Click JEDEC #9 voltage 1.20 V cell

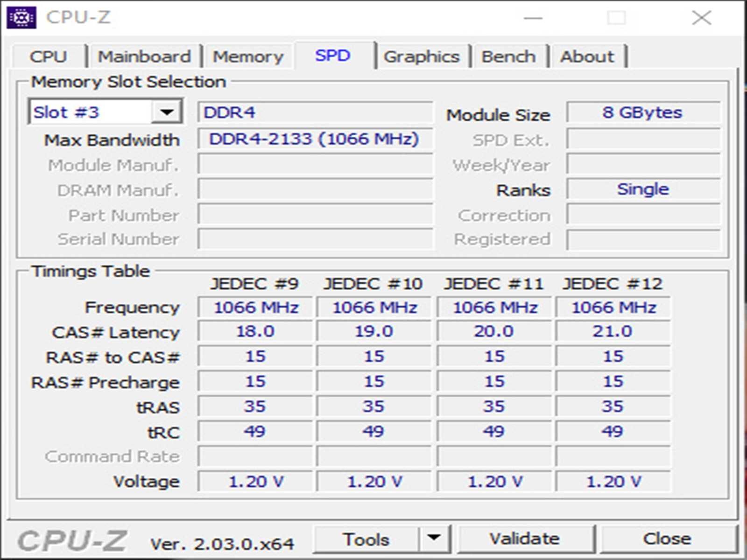[x=255, y=482]
